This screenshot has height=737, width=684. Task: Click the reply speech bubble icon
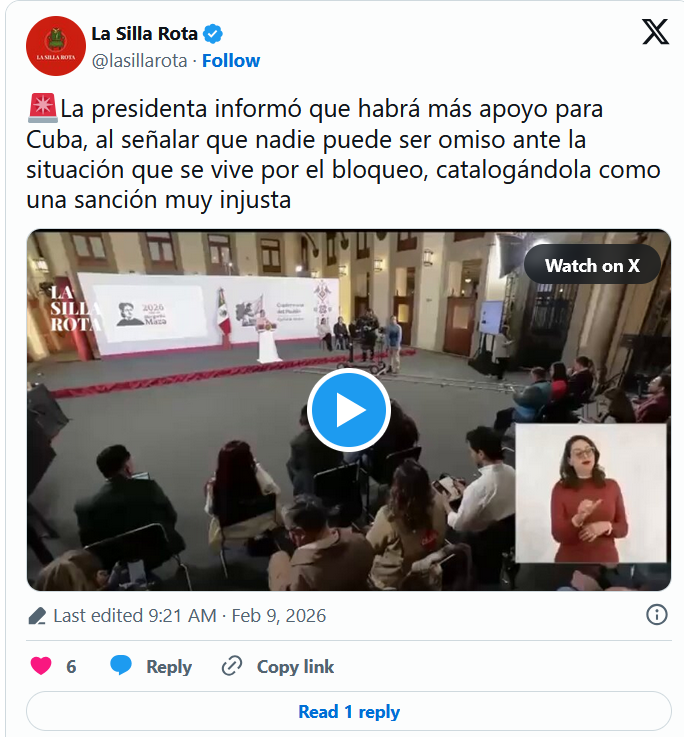point(121,666)
